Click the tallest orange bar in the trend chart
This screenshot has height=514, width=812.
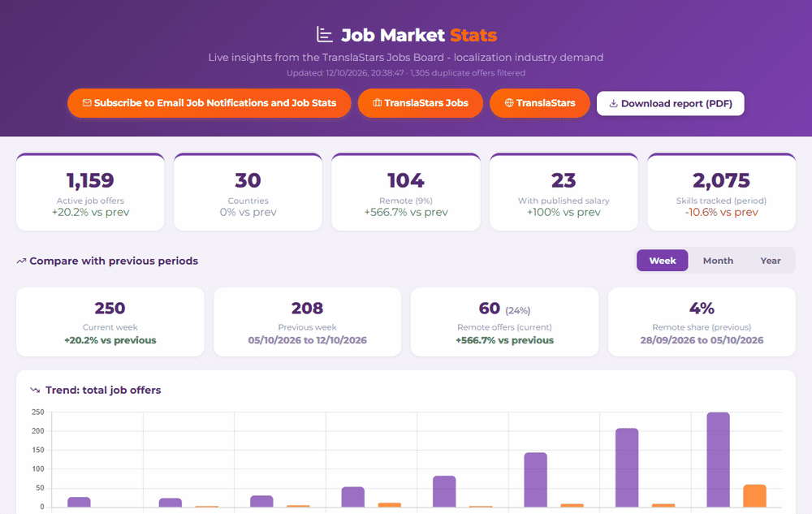pyautogui.click(x=754, y=496)
